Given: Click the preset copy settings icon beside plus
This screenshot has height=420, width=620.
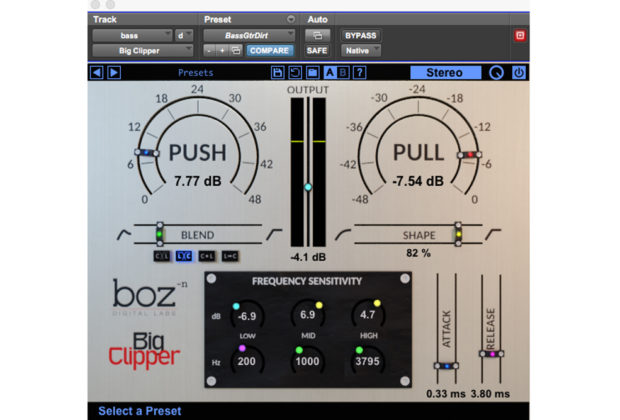Looking at the screenshot, I should (236, 51).
